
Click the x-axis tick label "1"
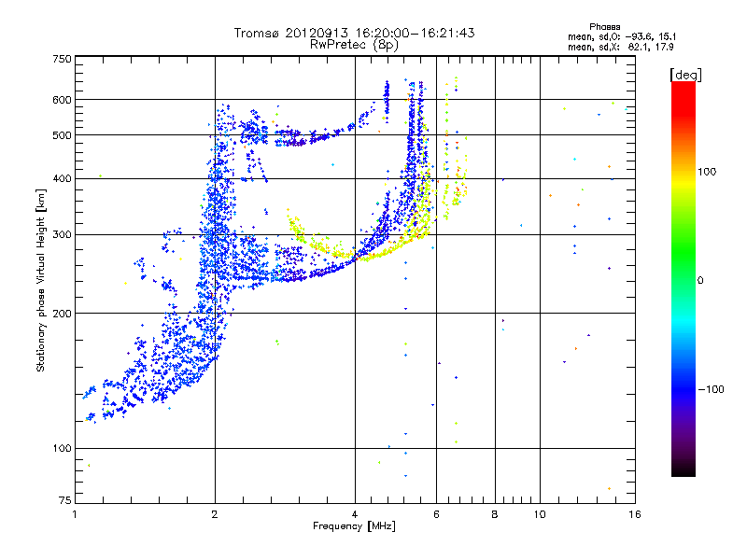(x=75, y=514)
